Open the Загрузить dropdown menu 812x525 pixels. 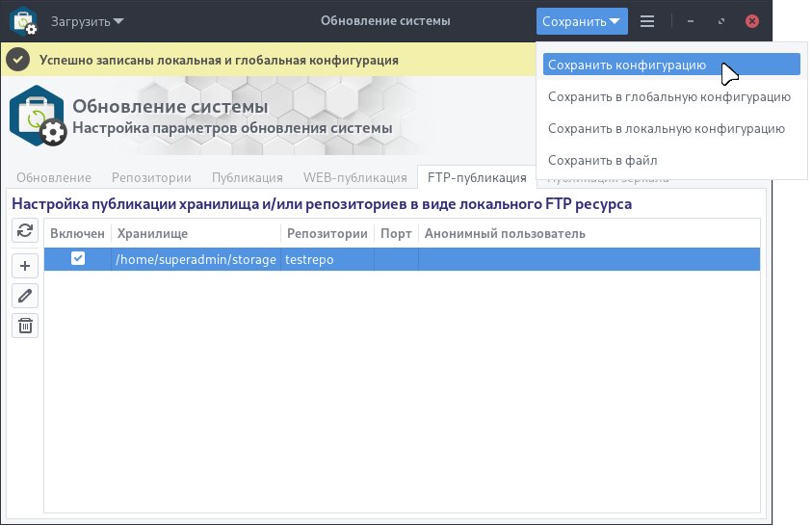coord(87,21)
